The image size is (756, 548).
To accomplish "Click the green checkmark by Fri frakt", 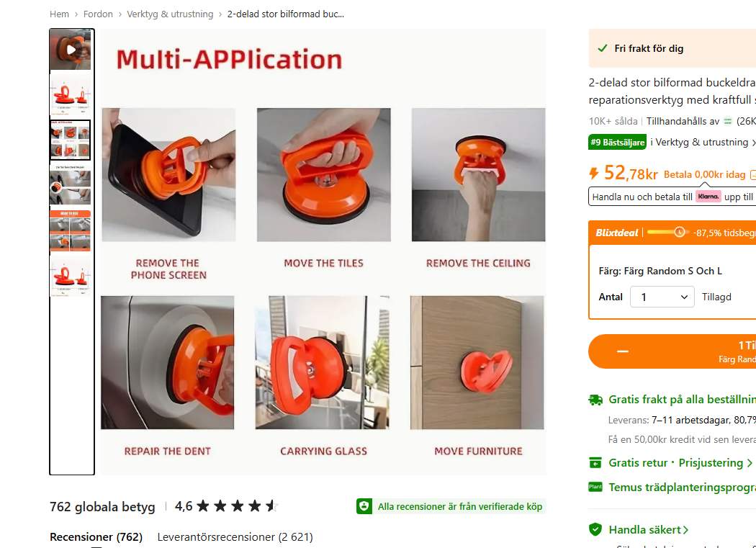I will coord(602,48).
